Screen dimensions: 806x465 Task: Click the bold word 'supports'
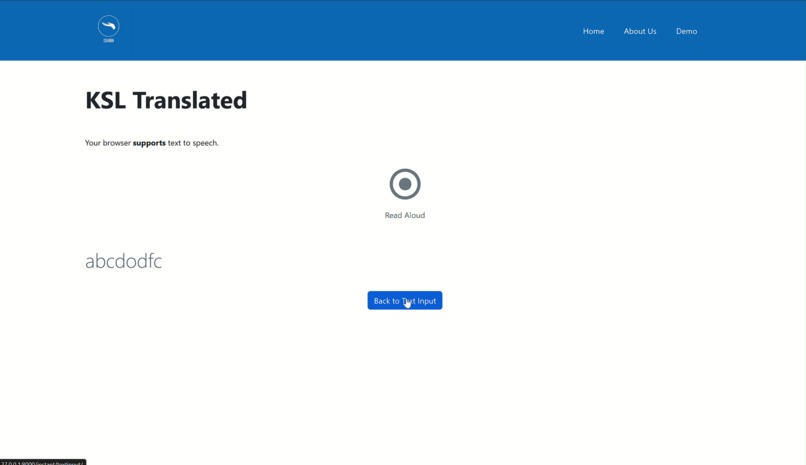(x=149, y=143)
